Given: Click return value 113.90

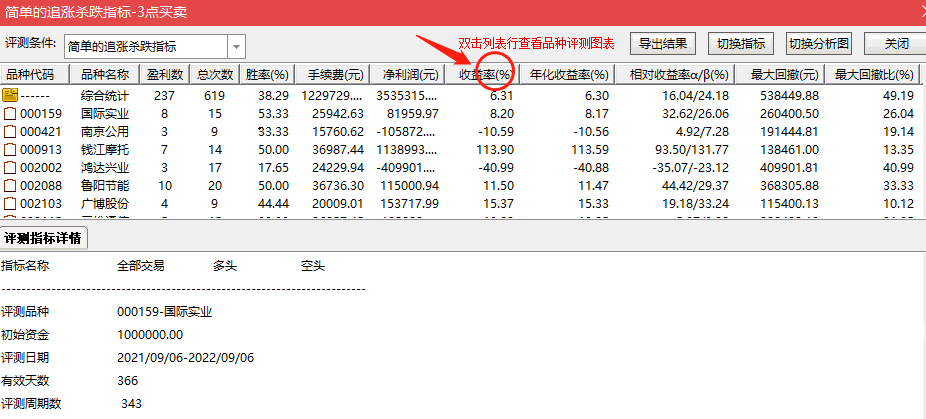Looking at the screenshot, I should click(x=496, y=150).
